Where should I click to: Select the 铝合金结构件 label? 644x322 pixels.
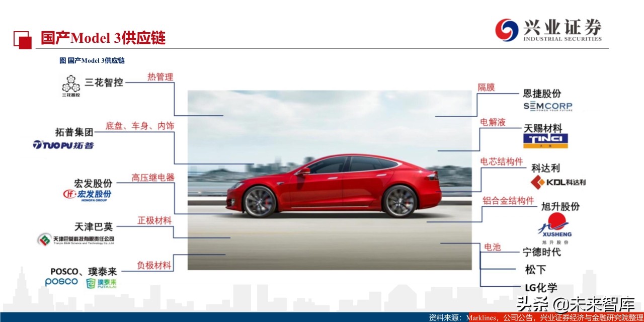(508, 201)
